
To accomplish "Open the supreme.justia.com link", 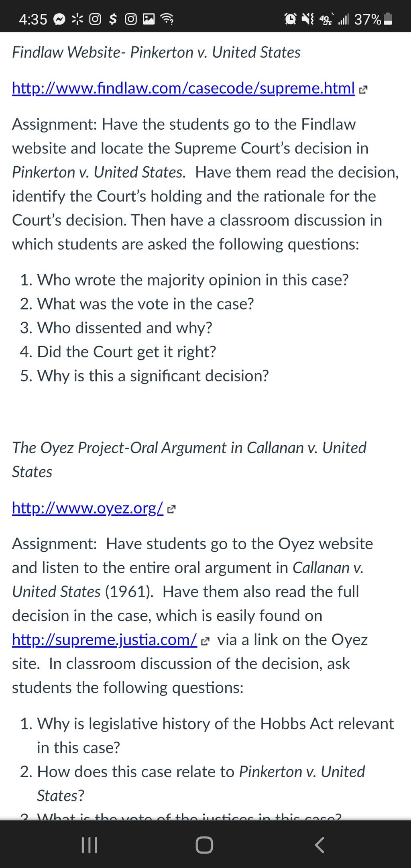I will 104,640.
